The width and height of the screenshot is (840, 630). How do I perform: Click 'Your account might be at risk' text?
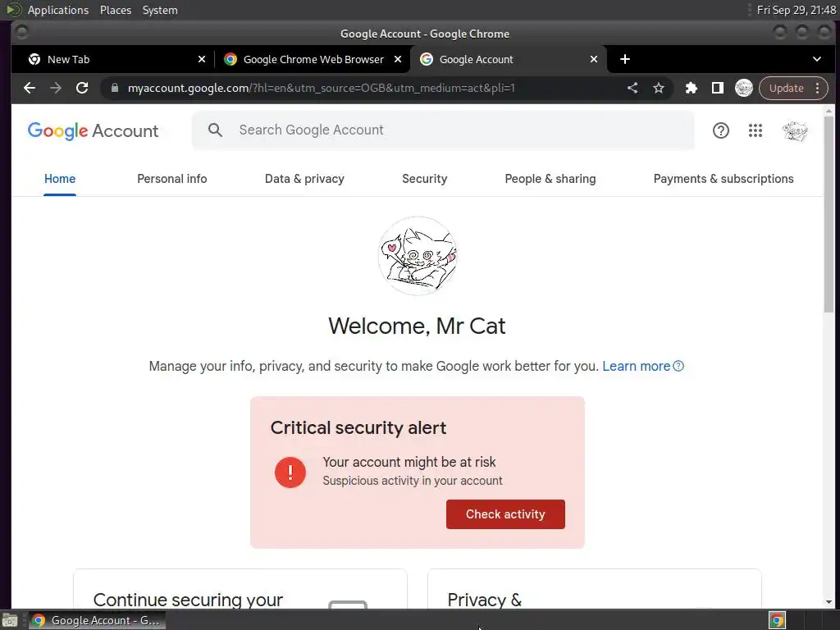click(409, 462)
